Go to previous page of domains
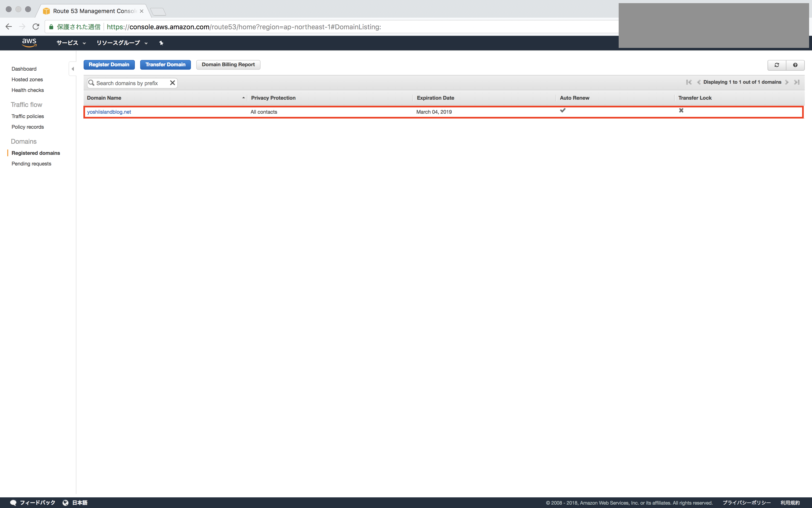This screenshot has width=812, height=508. pos(699,82)
